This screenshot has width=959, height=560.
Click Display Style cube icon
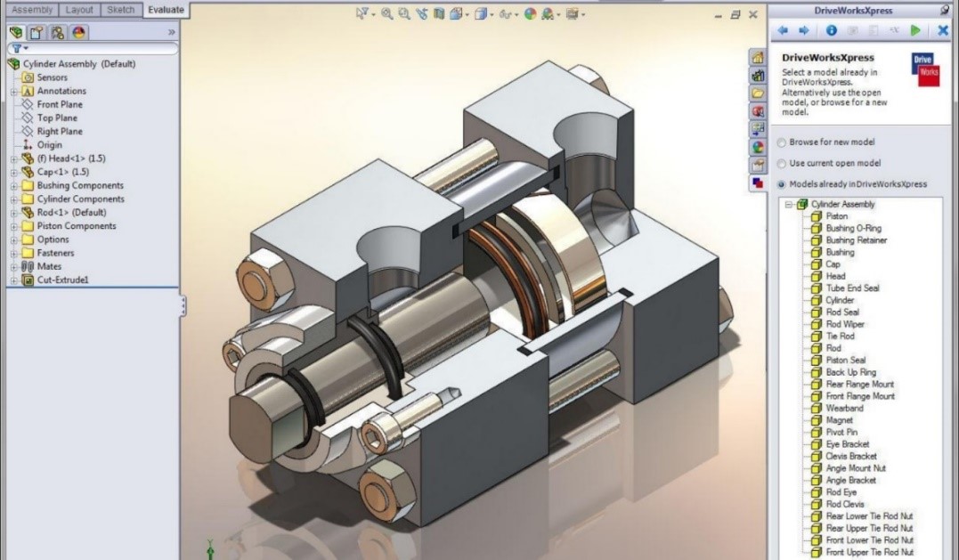[481, 13]
